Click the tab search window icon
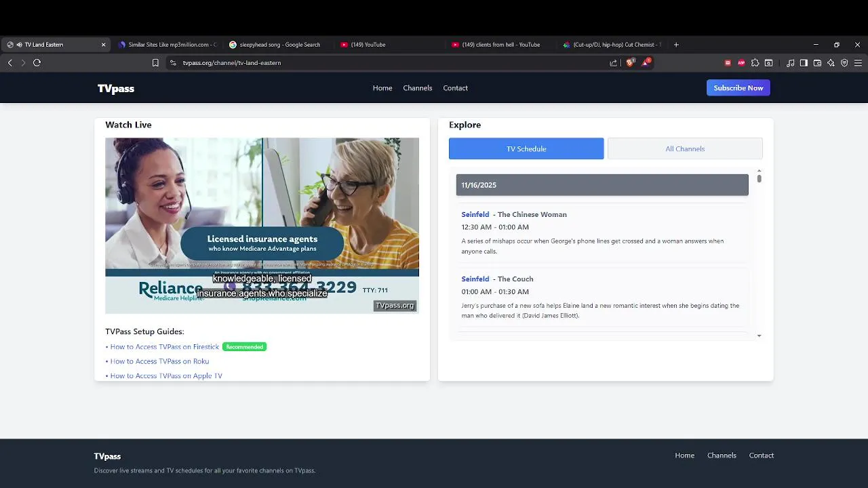Image resolution: width=868 pixels, height=488 pixels. tap(768, 62)
